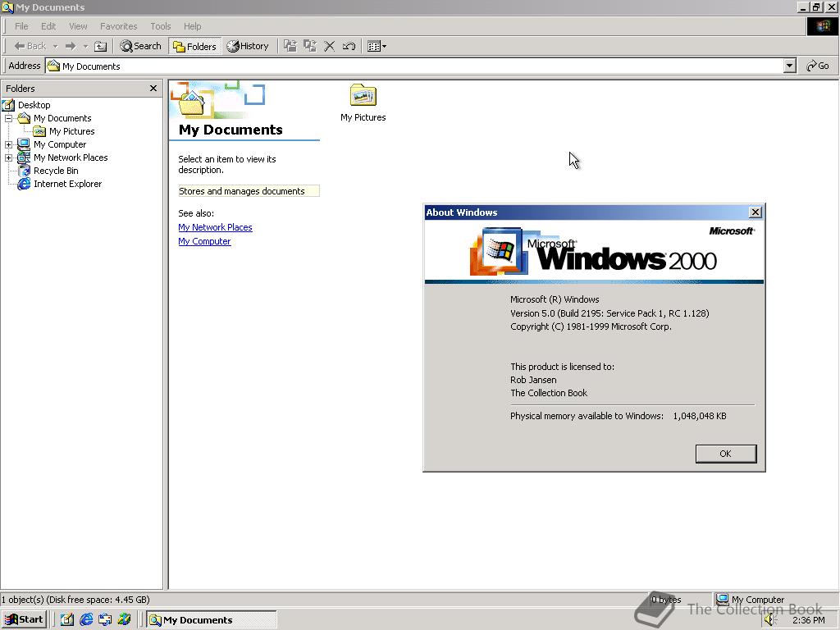The height and width of the screenshot is (630, 840).
Task: Open the History pane from toolbar
Action: pos(248,46)
